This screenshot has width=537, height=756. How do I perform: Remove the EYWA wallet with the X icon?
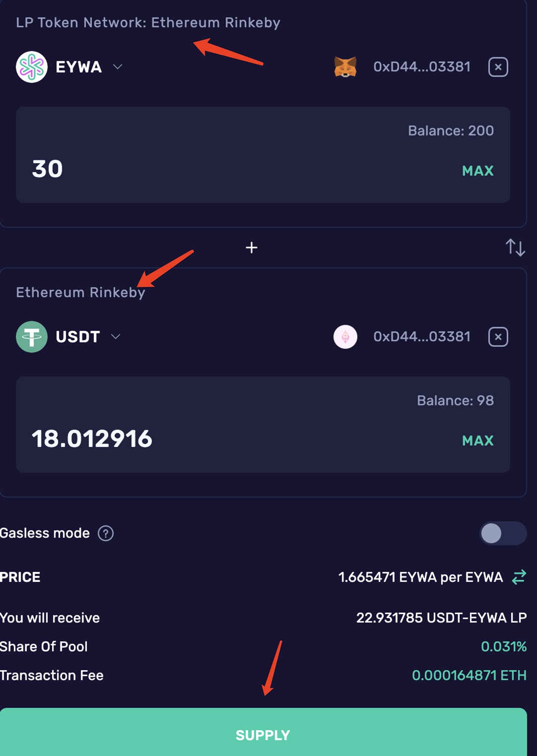pyautogui.click(x=498, y=67)
